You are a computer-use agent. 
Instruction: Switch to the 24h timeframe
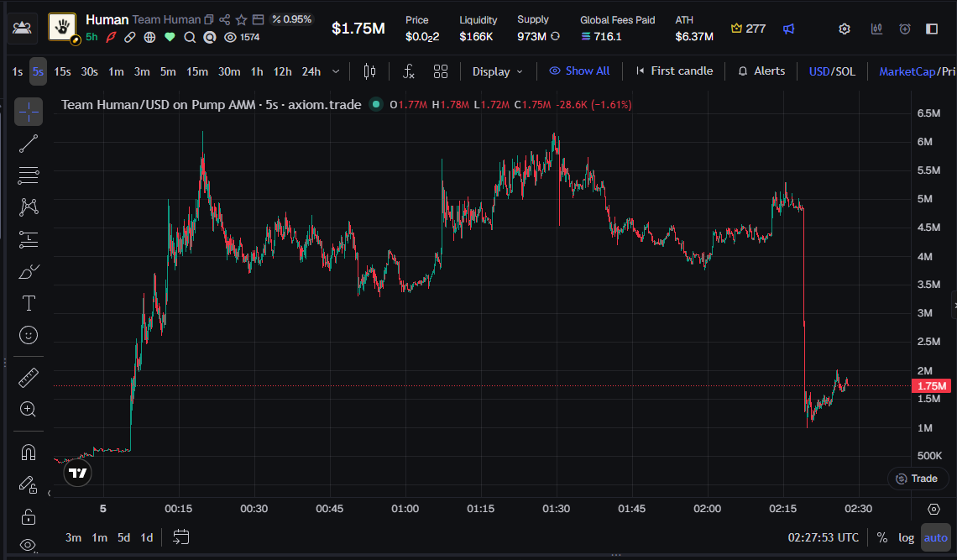point(311,71)
